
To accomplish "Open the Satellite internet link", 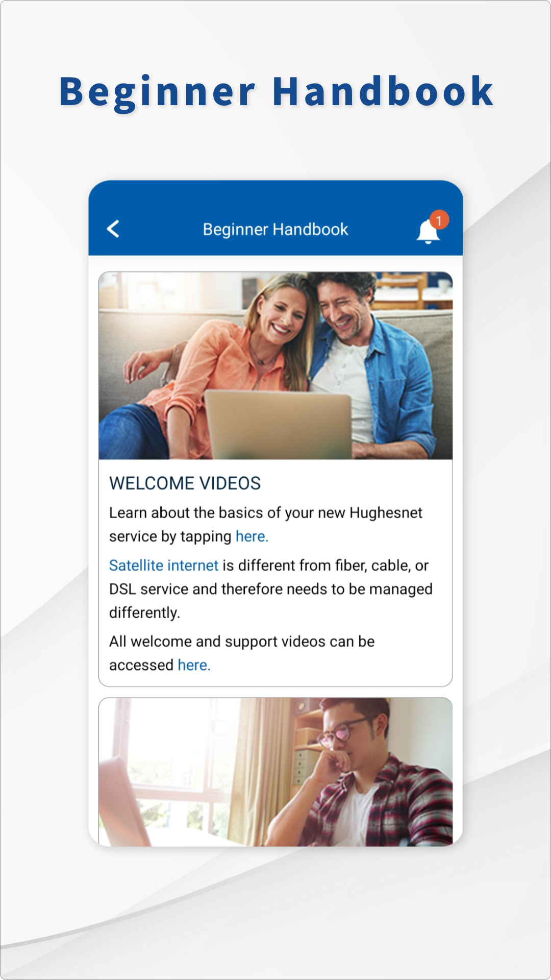I will [164, 566].
